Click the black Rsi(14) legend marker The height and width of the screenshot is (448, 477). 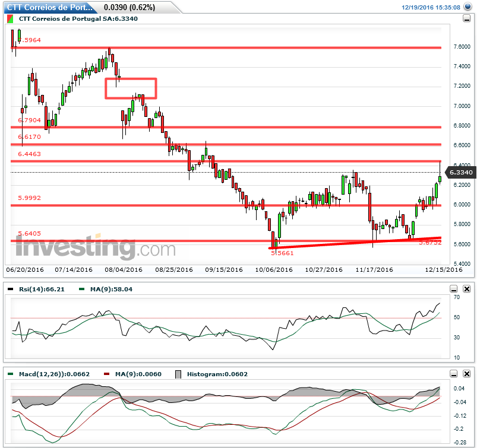[10, 289]
